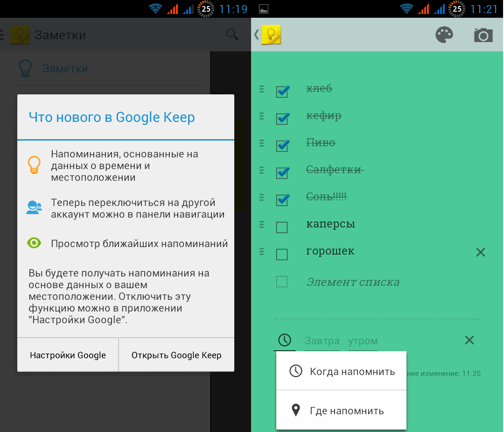Viewport: 504px width, 432px height.
Task: Tap the clock reminder icon beside Завтра
Action: point(285,340)
